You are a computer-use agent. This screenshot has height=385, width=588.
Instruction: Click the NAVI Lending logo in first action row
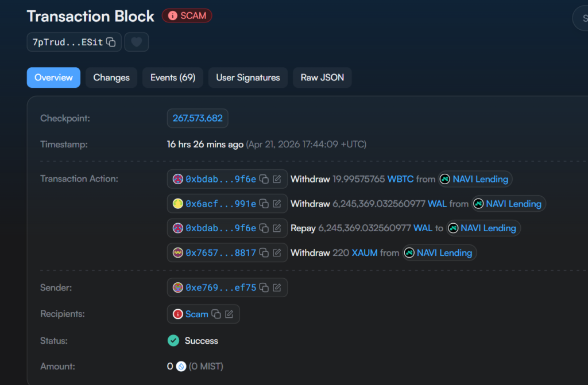click(x=445, y=179)
